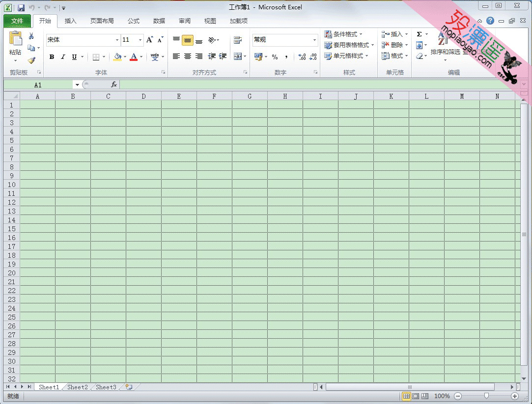Viewport: 532px width, 404px height.
Task: Switch to 公式 ribbon tab
Action: pos(133,21)
